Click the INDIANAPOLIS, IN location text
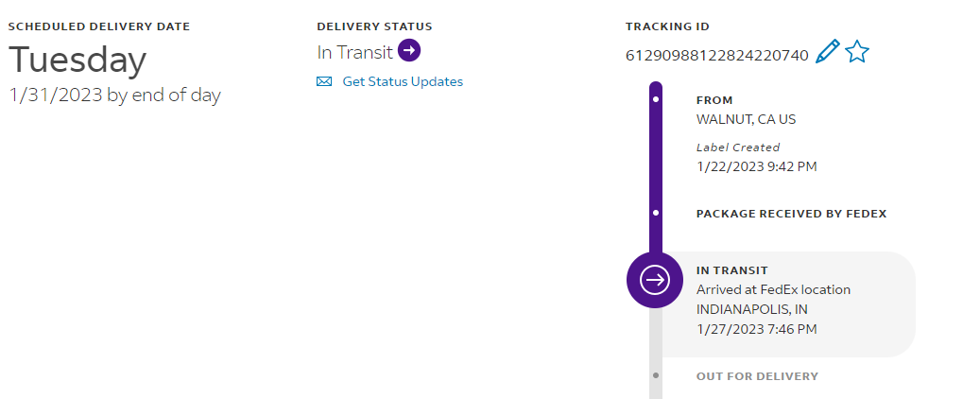The height and width of the screenshot is (399, 980). pyautogui.click(x=751, y=309)
